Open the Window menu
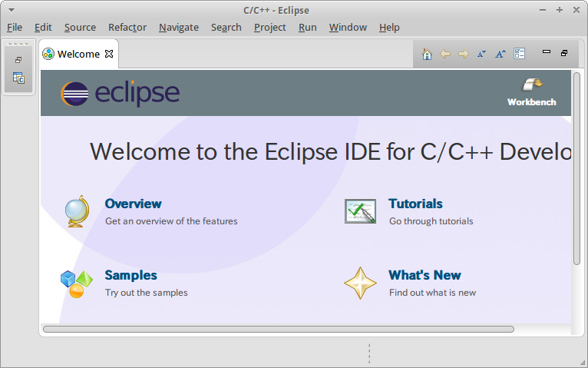 348,28
